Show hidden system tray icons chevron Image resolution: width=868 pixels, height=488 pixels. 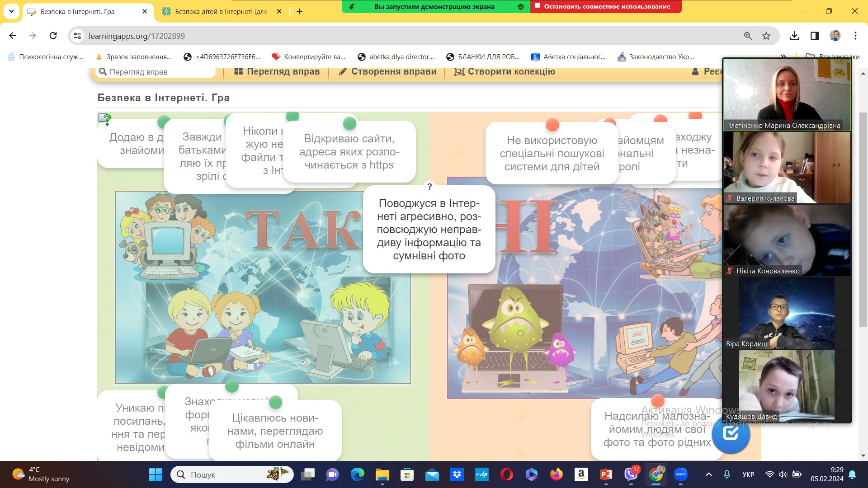[x=708, y=474]
